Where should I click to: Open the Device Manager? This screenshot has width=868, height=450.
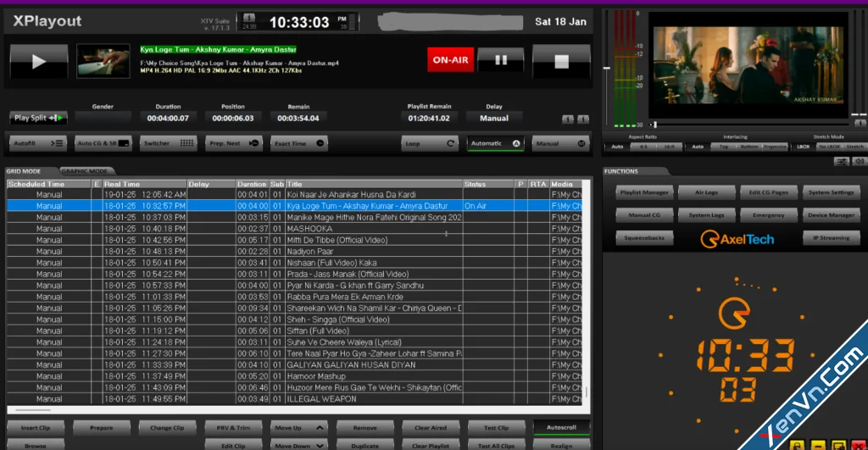click(x=831, y=215)
